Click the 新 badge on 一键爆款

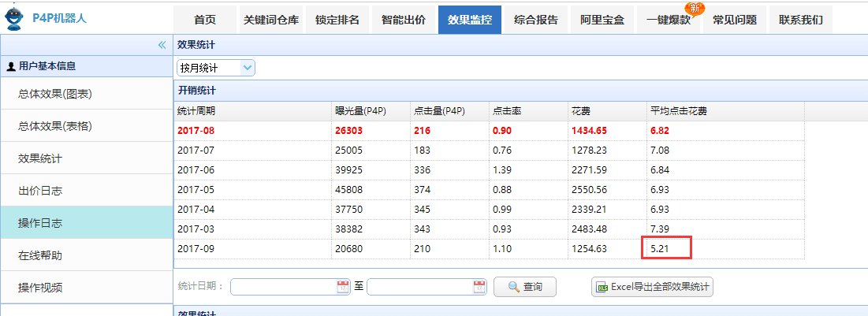point(695,8)
